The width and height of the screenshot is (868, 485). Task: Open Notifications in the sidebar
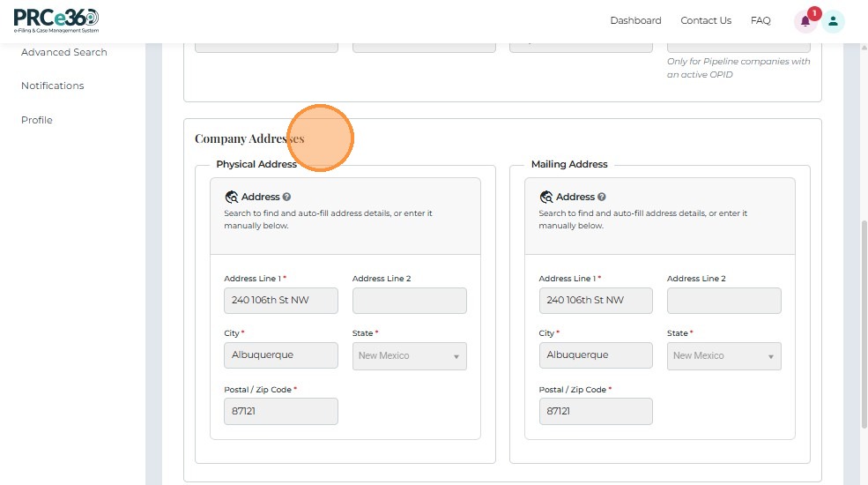coord(53,86)
